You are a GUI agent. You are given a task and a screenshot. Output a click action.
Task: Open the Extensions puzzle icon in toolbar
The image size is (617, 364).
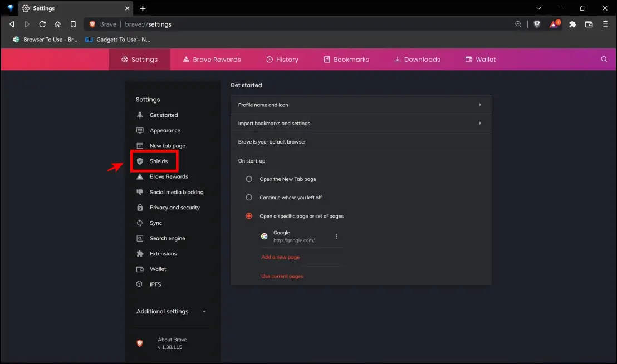coord(572,24)
